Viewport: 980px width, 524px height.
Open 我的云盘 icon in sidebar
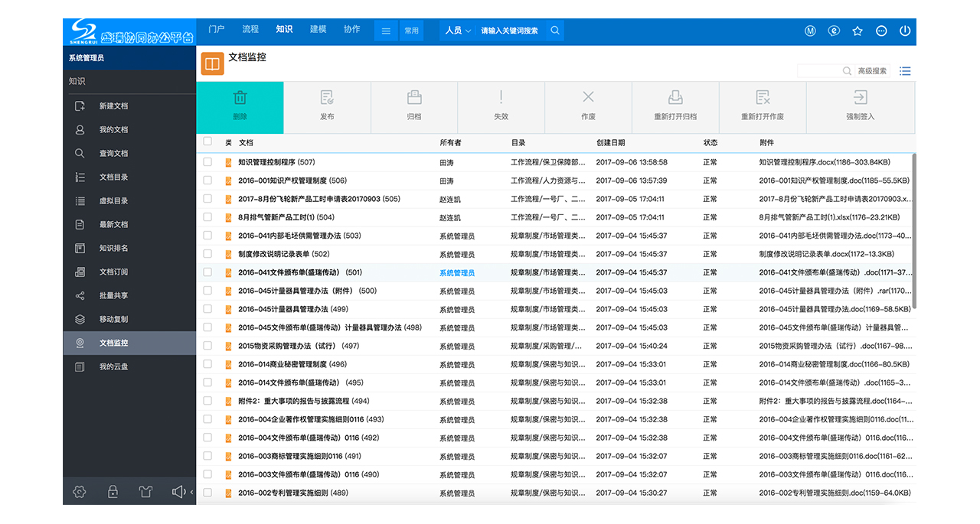[x=80, y=367]
